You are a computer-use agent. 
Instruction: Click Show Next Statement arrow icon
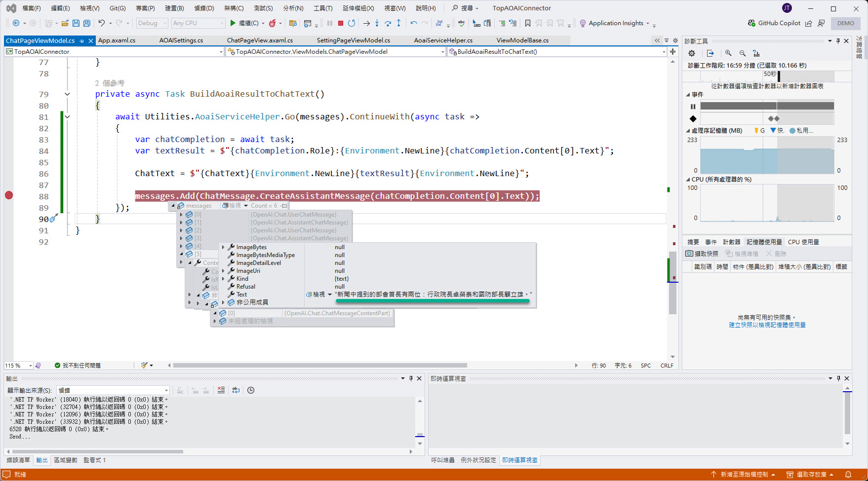[x=366, y=23]
